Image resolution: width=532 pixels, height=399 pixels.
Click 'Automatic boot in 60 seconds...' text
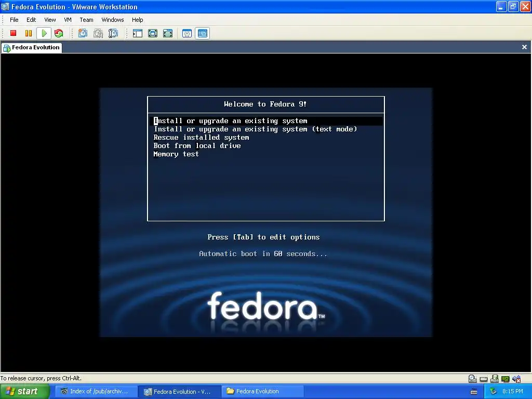[263, 254]
